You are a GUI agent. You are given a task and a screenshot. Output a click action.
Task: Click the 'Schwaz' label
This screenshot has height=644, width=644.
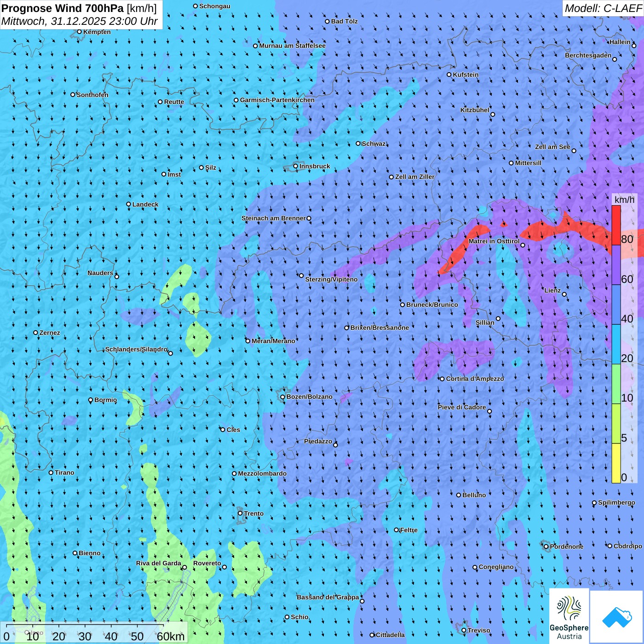(x=374, y=144)
